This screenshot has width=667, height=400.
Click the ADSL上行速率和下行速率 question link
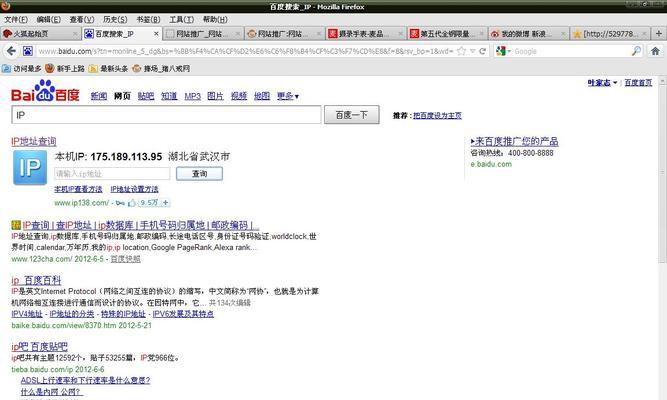coord(86,380)
